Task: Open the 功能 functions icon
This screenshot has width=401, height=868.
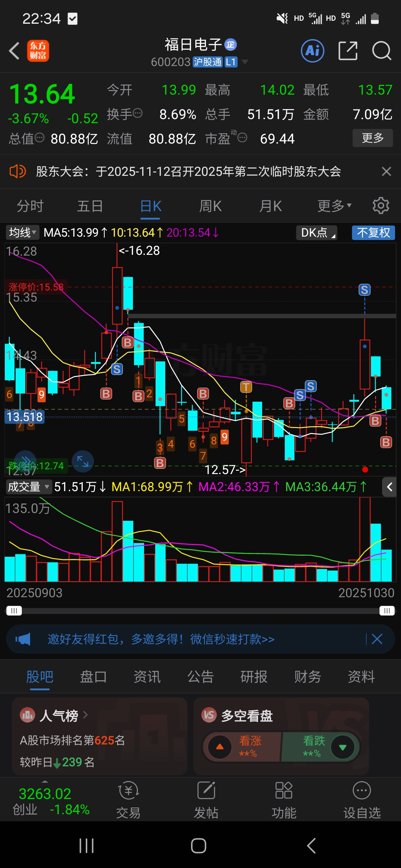Action: point(284,799)
